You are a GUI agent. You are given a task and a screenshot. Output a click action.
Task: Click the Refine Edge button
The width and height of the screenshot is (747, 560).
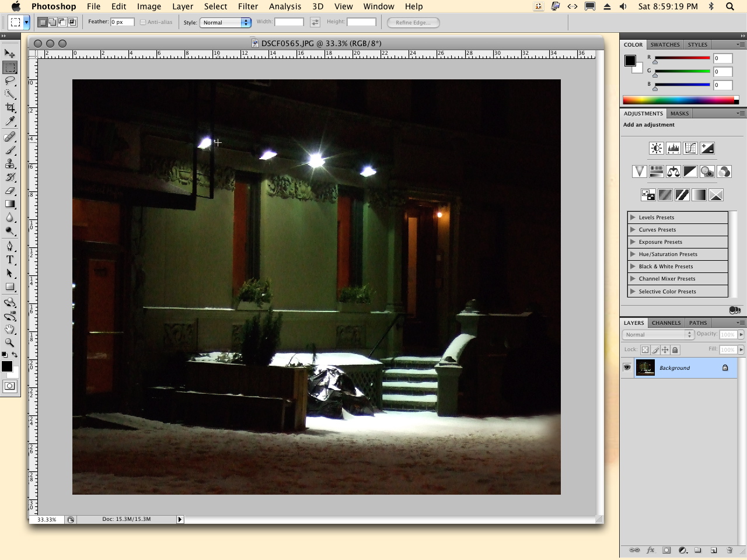tap(413, 22)
